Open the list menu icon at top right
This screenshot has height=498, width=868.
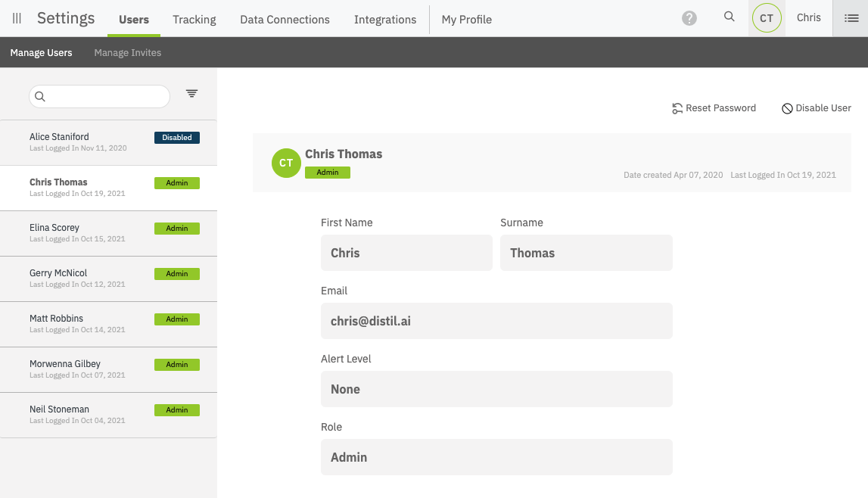(x=851, y=18)
